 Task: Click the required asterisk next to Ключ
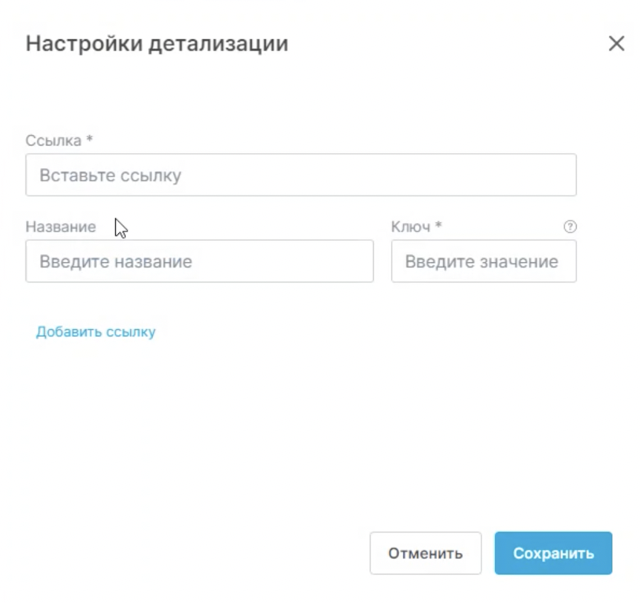coord(438,227)
